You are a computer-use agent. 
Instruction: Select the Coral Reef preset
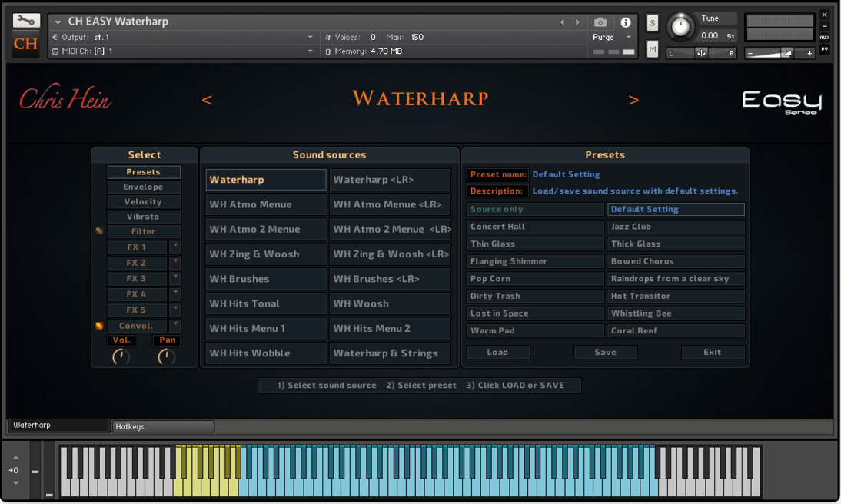(676, 331)
